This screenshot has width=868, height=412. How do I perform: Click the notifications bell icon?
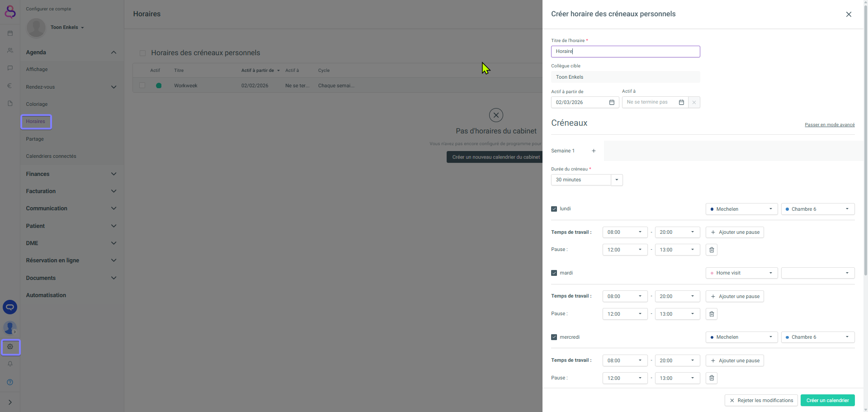click(x=10, y=364)
